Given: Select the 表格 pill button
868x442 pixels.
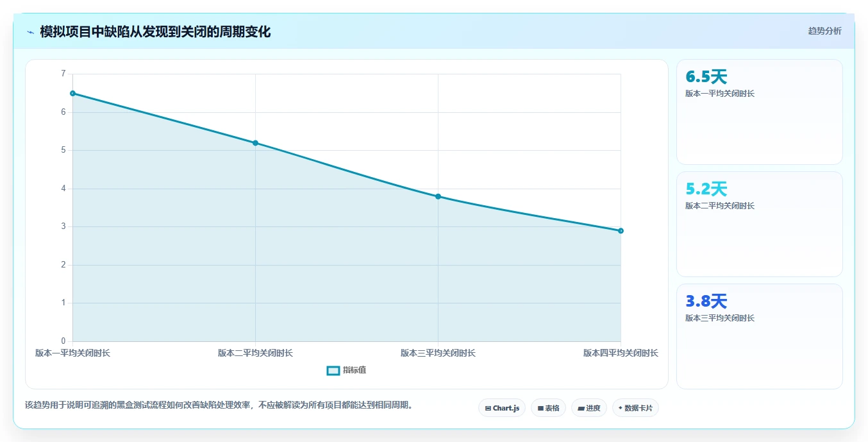Looking at the screenshot, I should 548,408.
